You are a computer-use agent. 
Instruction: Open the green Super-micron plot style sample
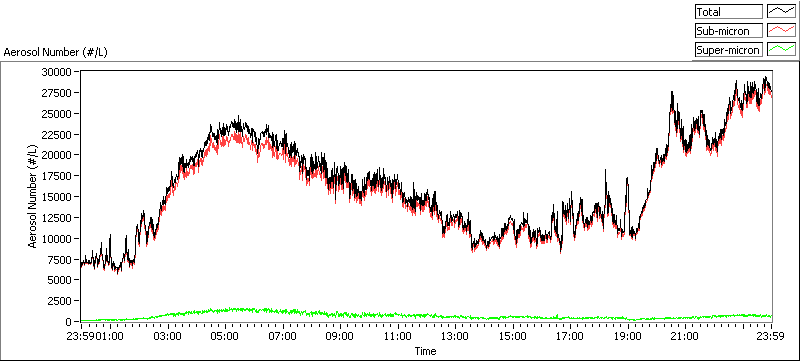click(x=781, y=49)
